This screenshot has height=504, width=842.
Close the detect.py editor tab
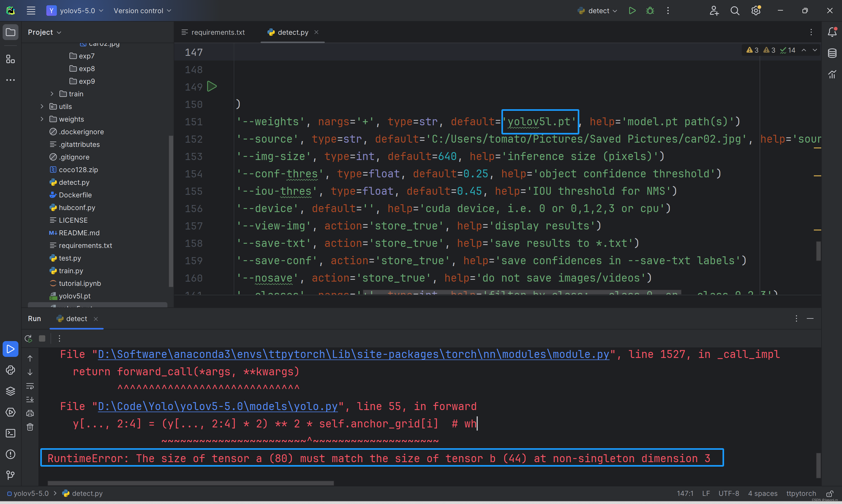316,32
